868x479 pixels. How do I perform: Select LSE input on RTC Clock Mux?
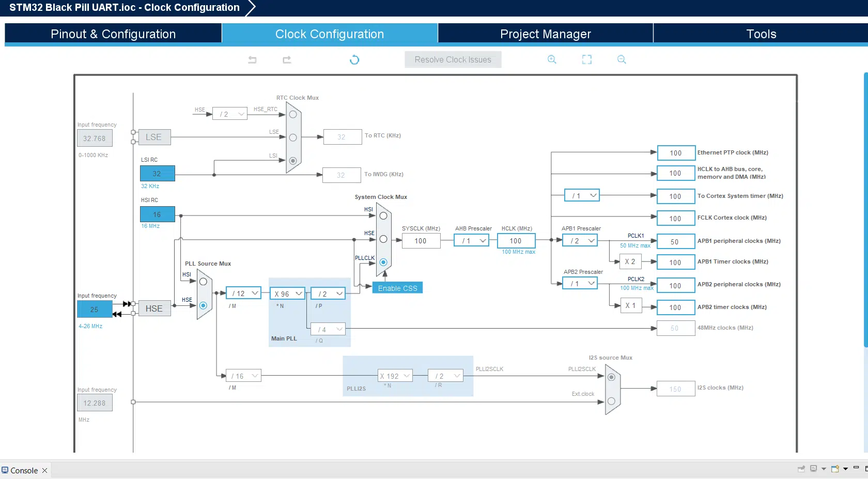[x=293, y=137]
